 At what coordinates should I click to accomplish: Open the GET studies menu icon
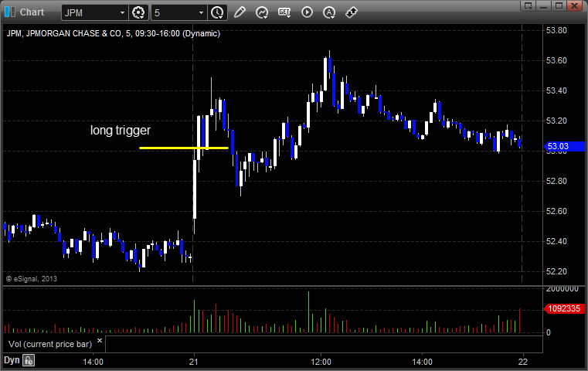pos(284,12)
